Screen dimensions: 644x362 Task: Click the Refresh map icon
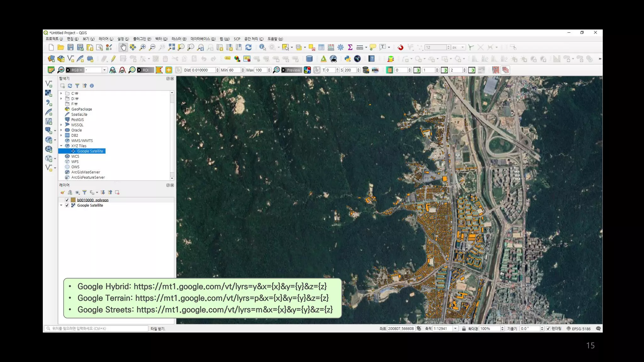click(248, 47)
